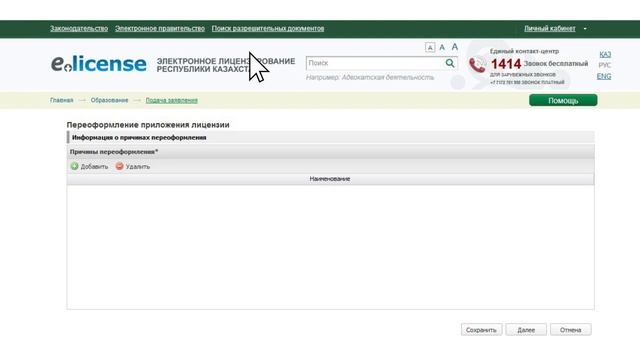Open the Электронное правительство link
This screenshot has height=360, width=640.
pos(160,29)
